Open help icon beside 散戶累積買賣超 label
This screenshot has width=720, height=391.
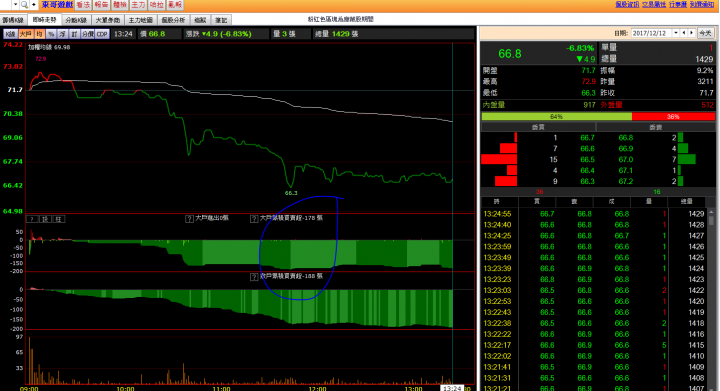(x=254, y=277)
